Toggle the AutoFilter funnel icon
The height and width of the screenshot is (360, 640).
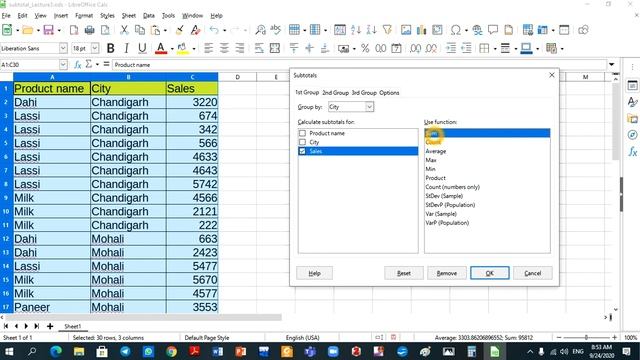[387, 30]
